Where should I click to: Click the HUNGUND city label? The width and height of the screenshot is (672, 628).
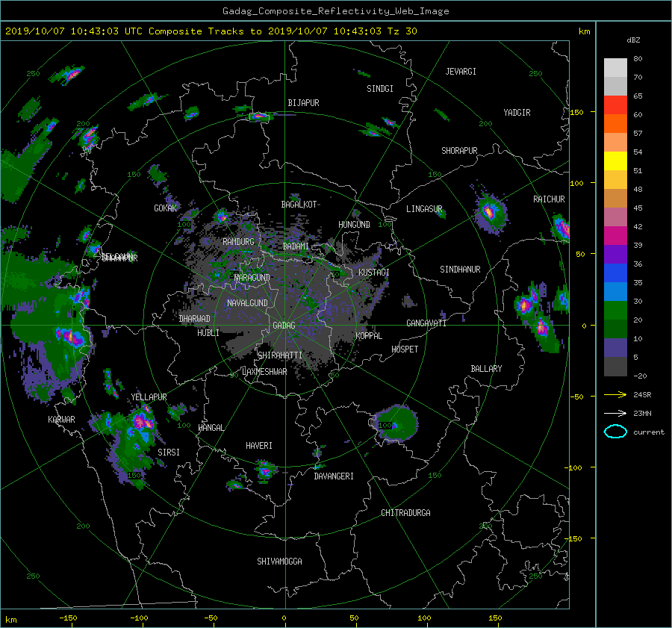click(x=354, y=225)
